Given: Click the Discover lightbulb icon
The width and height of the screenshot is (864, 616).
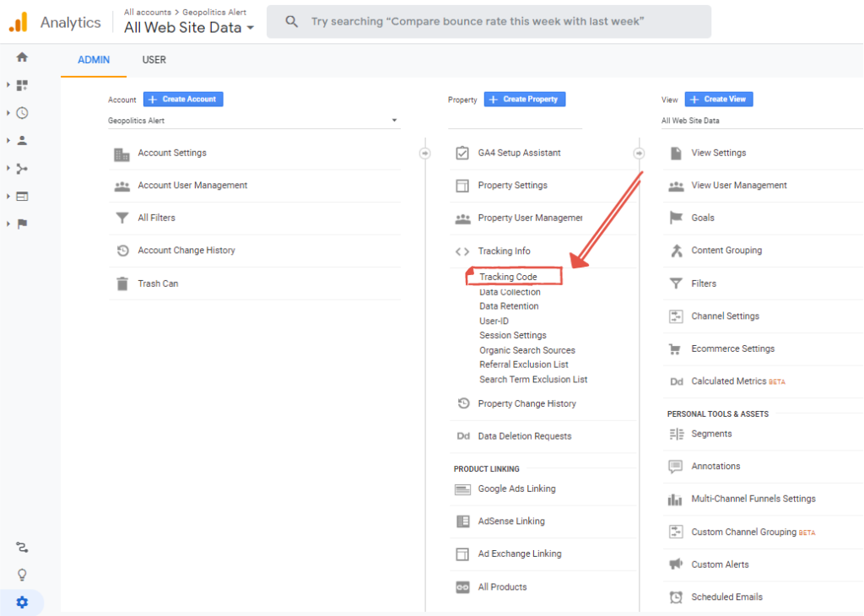Looking at the screenshot, I should pyautogui.click(x=22, y=575).
